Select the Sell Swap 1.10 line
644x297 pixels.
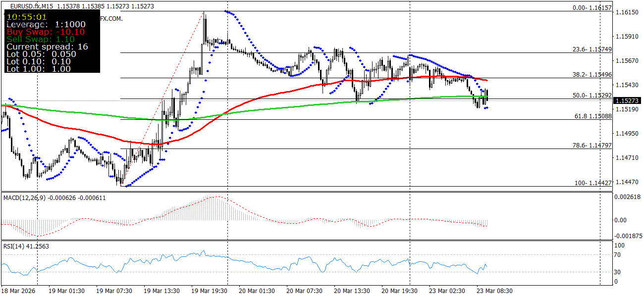pyautogui.click(x=41, y=39)
